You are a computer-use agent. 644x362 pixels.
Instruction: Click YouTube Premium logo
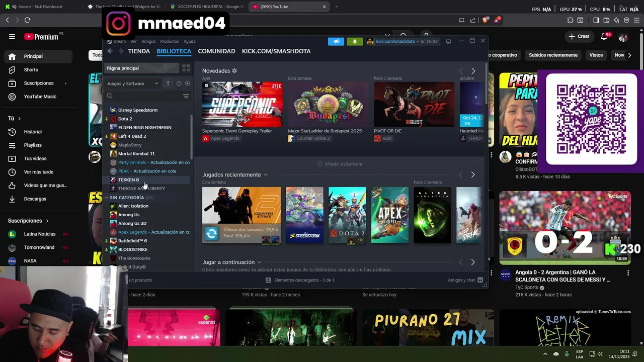coord(41,36)
